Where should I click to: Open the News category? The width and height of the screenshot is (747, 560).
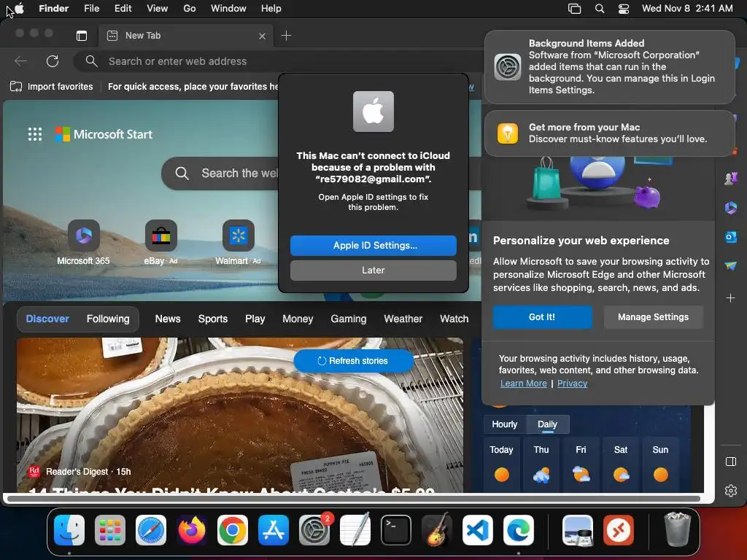pyautogui.click(x=168, y=319)
